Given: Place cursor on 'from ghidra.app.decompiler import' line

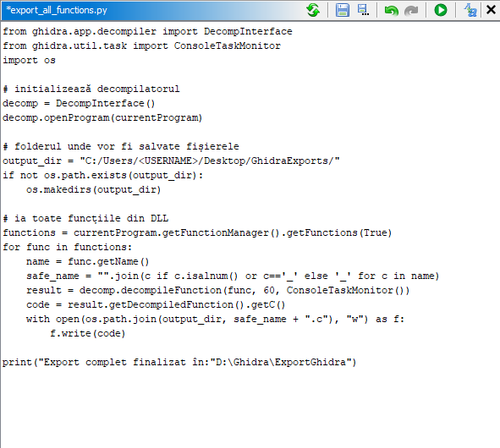Looking at the screenshot, I should tap(147, 32).
